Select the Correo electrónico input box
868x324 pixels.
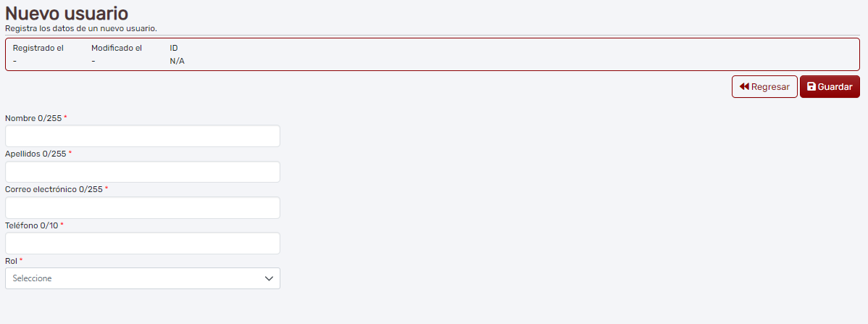pyautogui.click(x=142, y=207)
